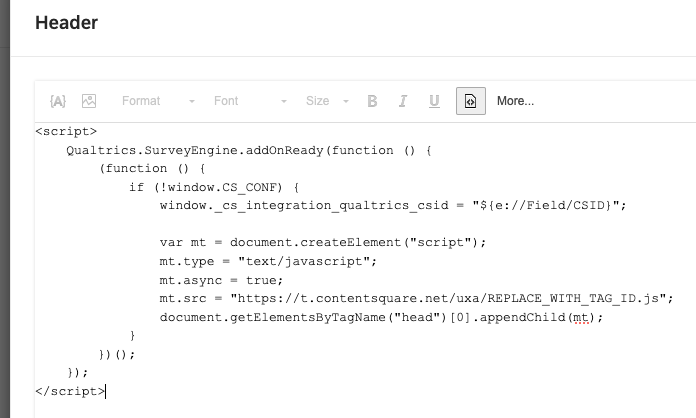696x418 pixels.
Task: Open the Format dropdown
Action: click(x=158, y=101)
